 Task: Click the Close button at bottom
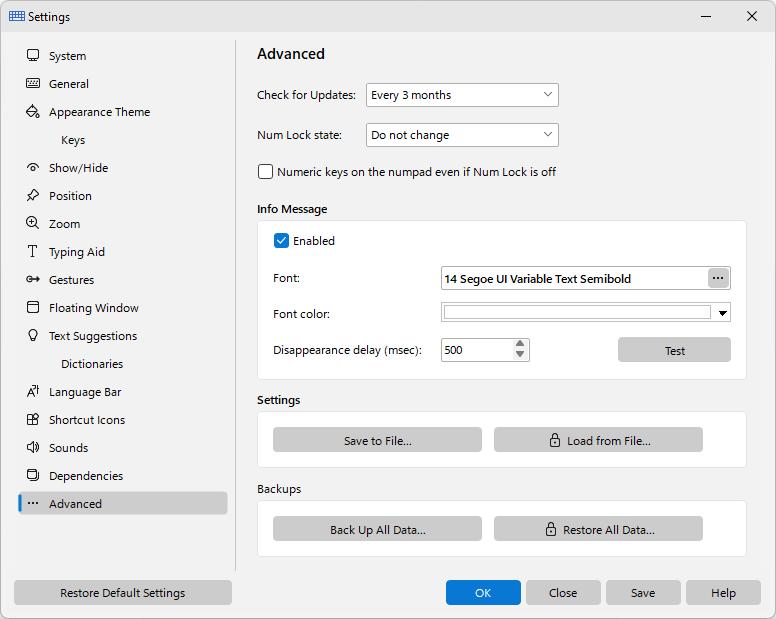pyautogui.click(x=563, y=592)
